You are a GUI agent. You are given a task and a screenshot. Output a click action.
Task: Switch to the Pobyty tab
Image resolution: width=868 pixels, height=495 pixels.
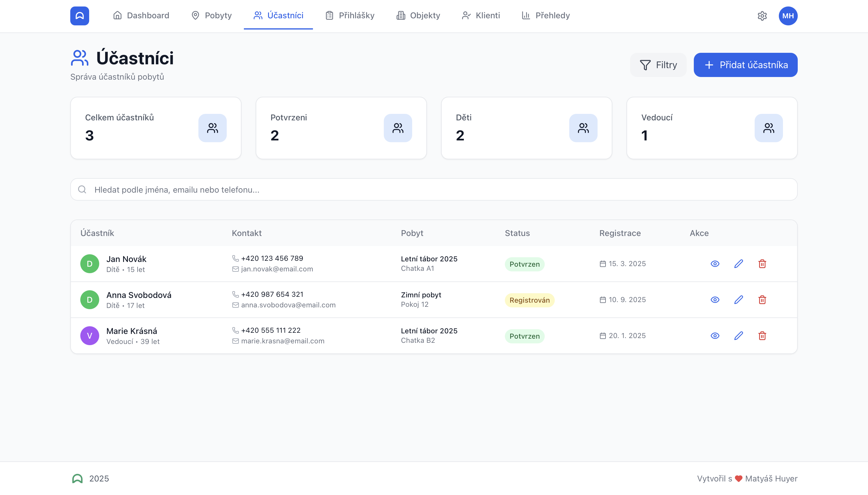pos(211,16)
